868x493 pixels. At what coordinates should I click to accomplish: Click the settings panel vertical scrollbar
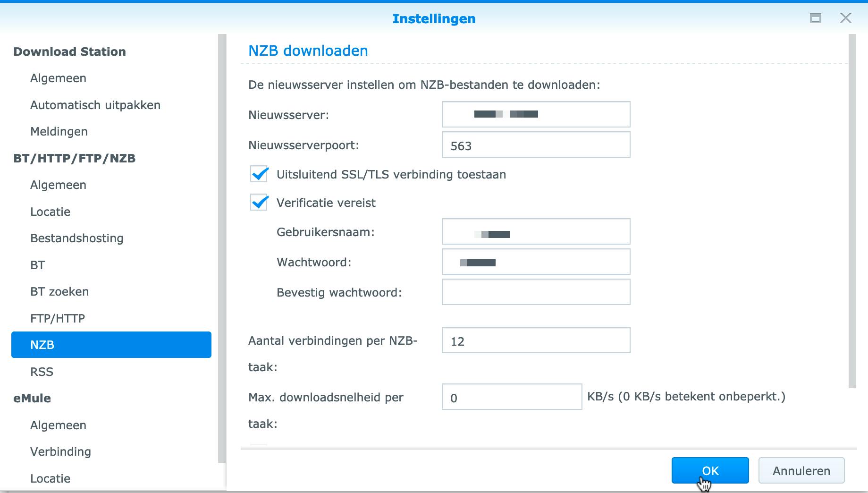point(852,212)
